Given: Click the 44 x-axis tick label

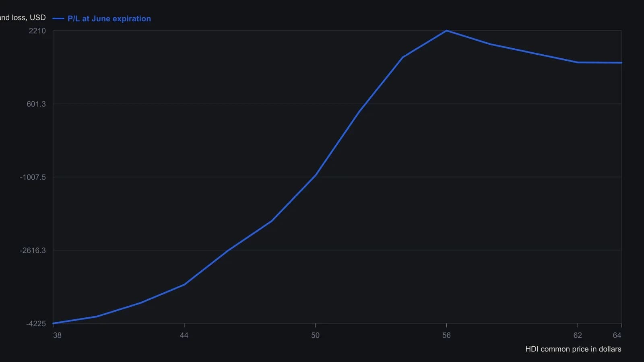Looking at the screenshot, I should [x=184, y=335].
